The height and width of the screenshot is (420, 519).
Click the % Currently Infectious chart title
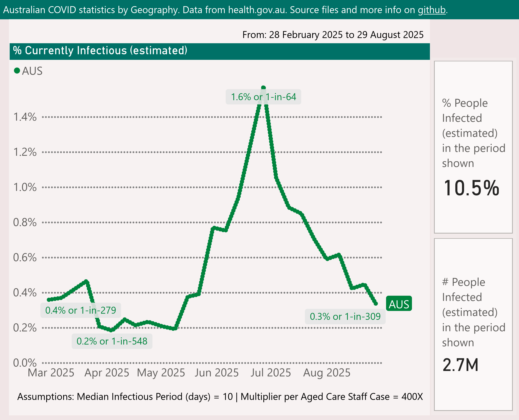(100, 51)
